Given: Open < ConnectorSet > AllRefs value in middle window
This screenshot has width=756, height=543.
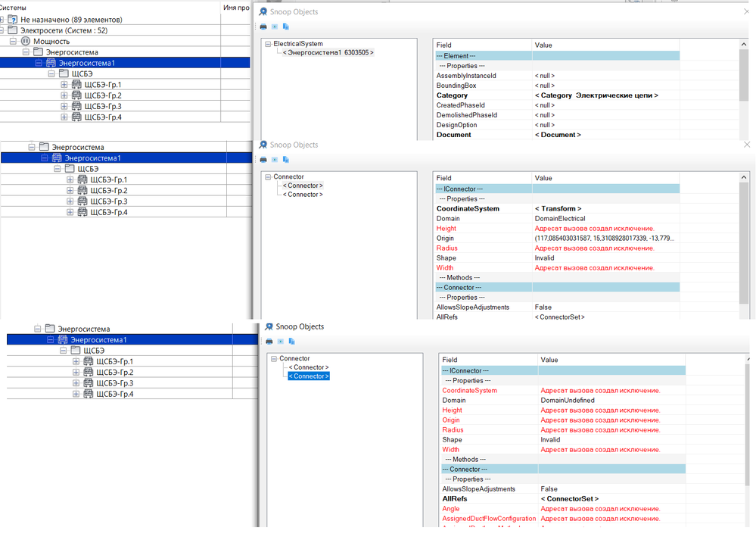Looking at the screenshot, I should [x=559, y=317].
